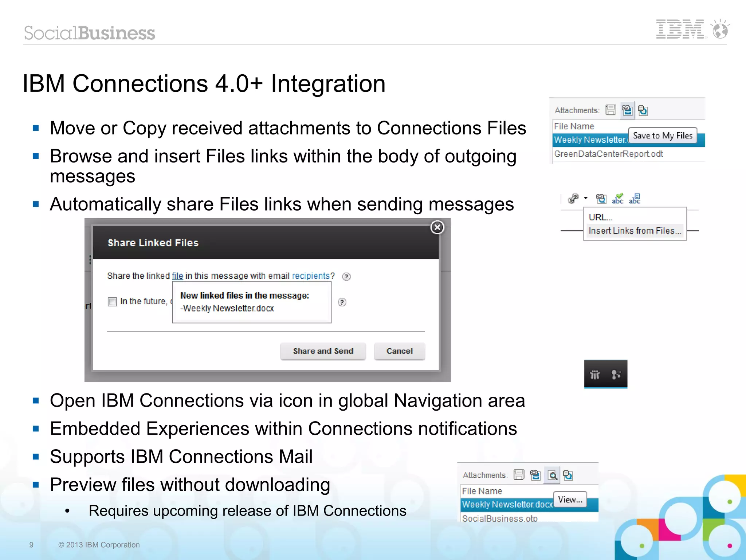Click the Connections people icon in dark bar

point(595,375)
